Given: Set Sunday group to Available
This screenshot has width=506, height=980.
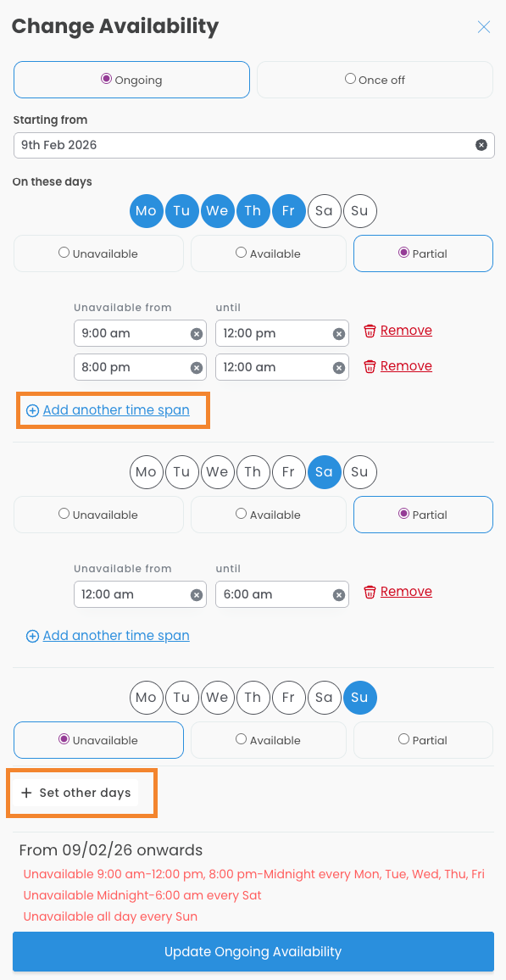Looking at the screenshot, I should [269, 740].
